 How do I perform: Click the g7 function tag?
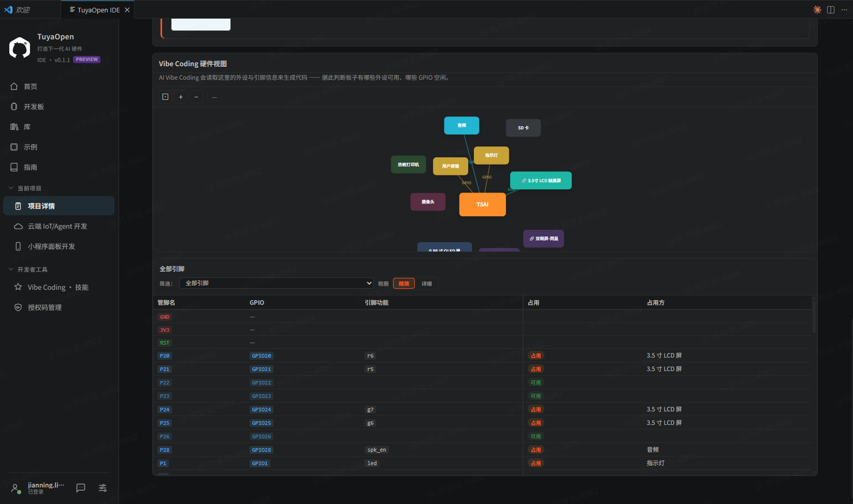click(370, 409)
